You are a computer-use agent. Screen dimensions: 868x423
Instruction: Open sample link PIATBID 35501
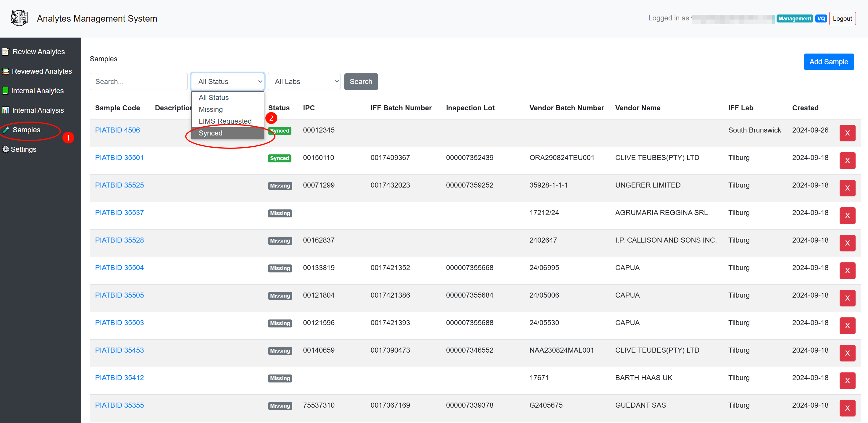point(119,158)
